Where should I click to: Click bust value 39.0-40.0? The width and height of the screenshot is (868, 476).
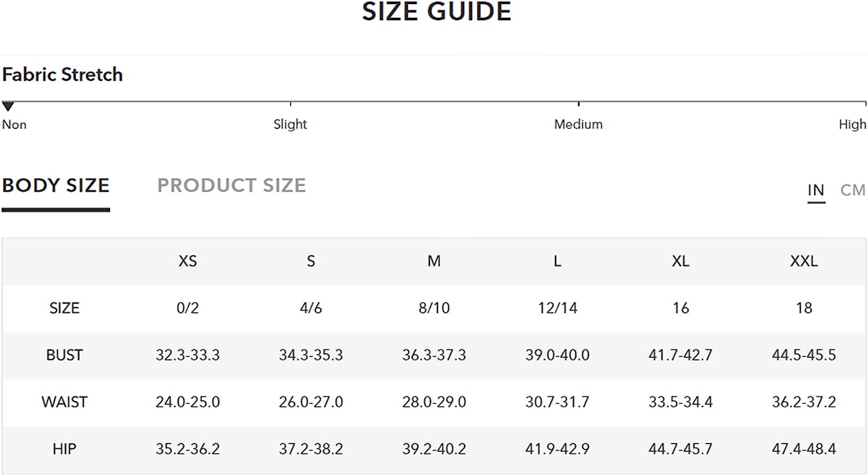click(x=557, y=355)
